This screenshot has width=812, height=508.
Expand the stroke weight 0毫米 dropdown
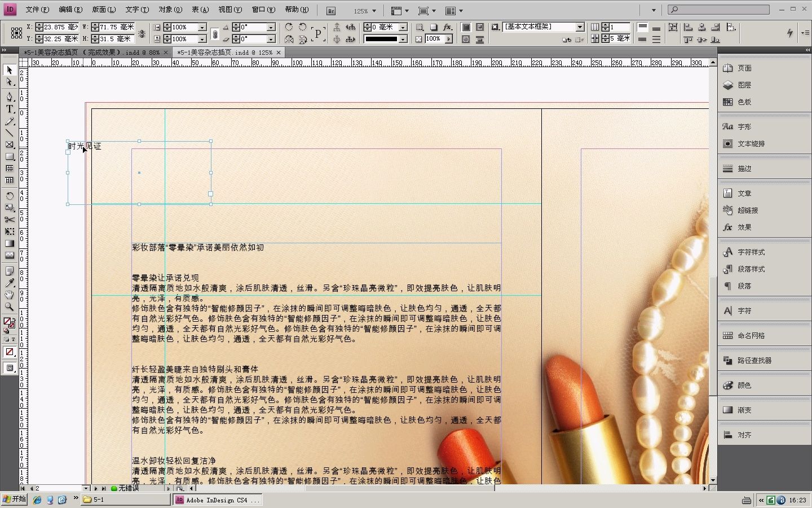point(404,27)
